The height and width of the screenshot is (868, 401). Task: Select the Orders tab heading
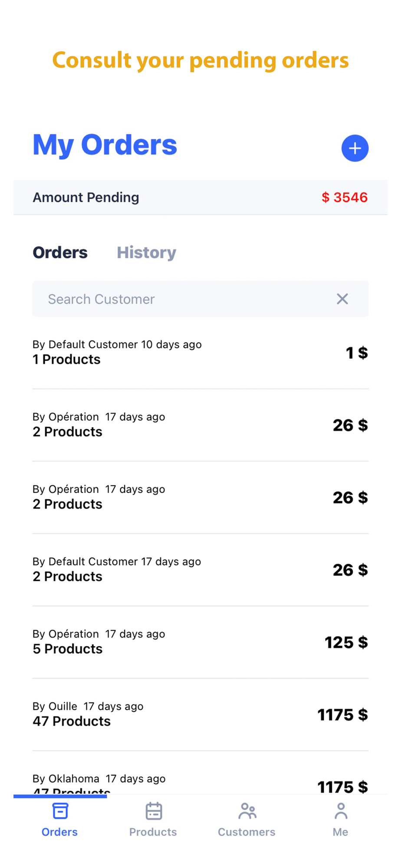(60, 253)
